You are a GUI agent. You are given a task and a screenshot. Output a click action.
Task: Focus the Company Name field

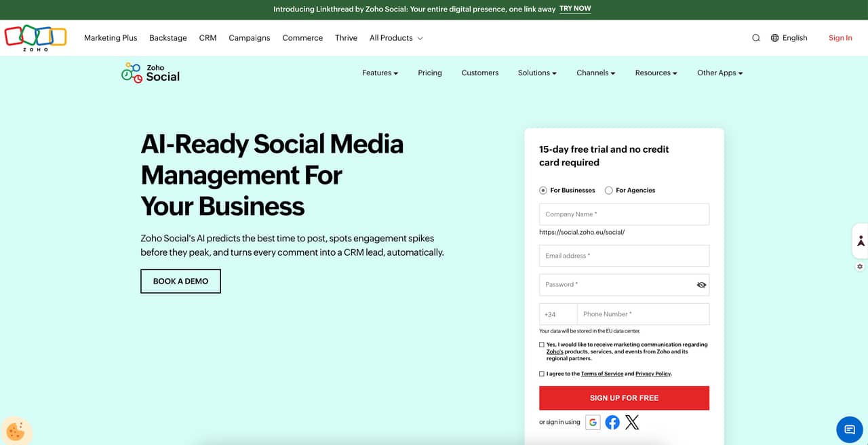pyautogui.click(x=624, y=214)
